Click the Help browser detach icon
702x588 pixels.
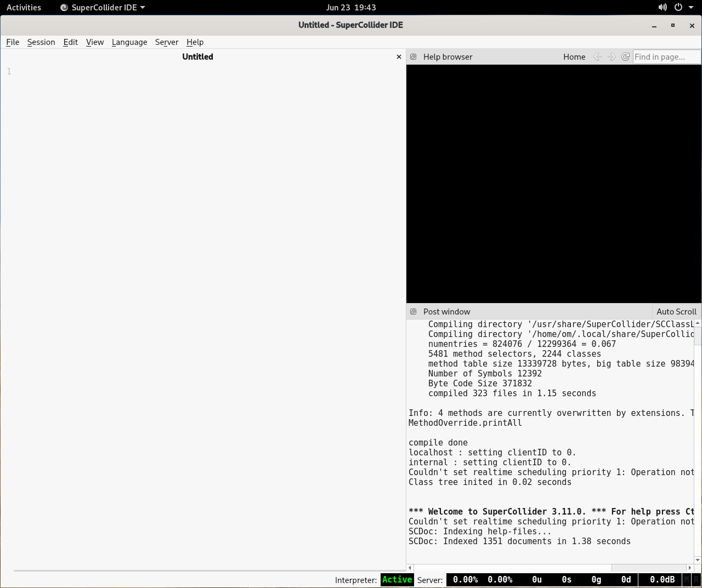point(413,56)
